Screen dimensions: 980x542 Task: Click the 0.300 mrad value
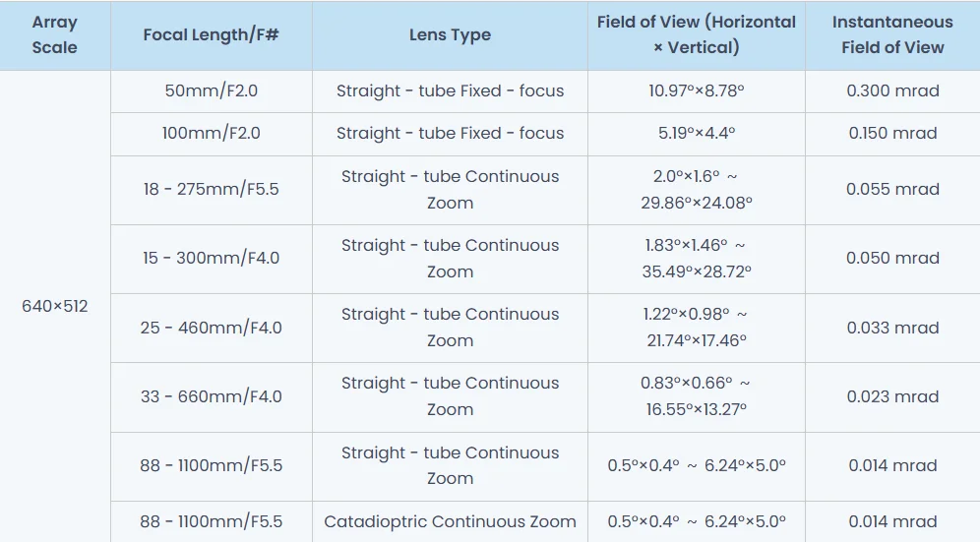click(x=892, y=90)
